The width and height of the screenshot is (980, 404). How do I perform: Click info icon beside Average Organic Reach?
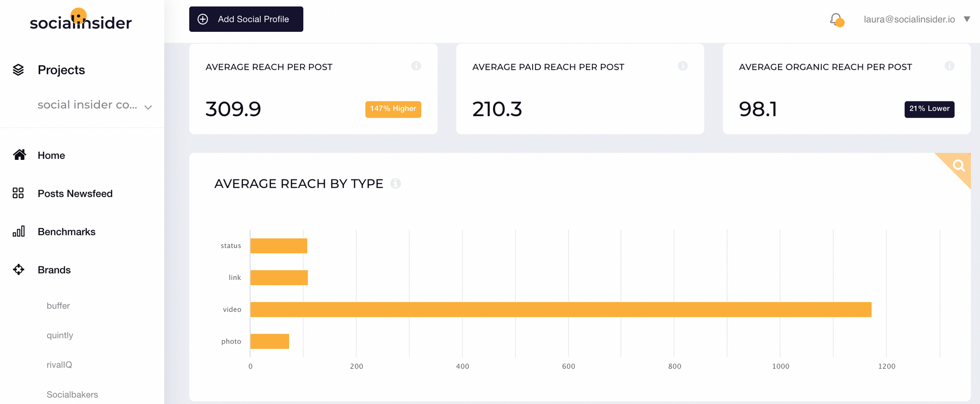click(949, 66)
